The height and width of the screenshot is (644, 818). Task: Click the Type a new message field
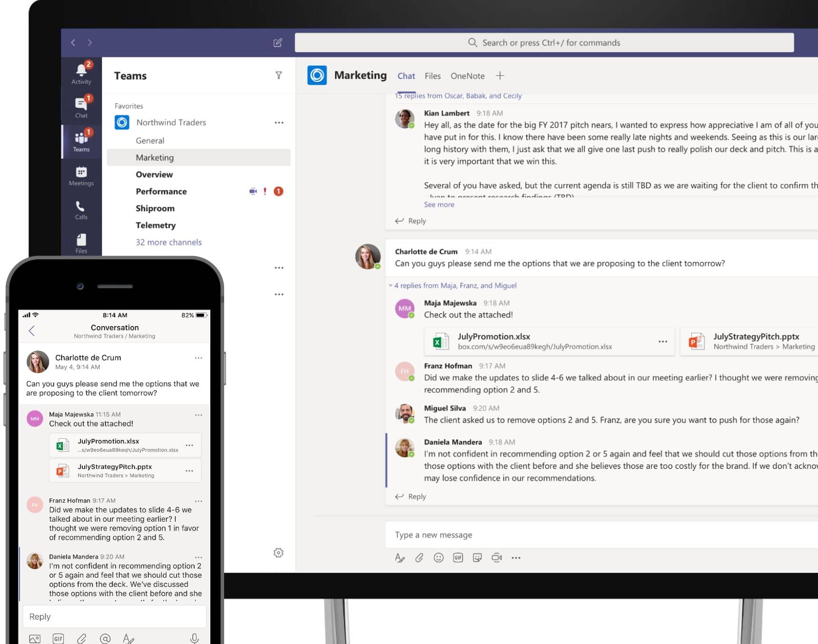[601, 535]
